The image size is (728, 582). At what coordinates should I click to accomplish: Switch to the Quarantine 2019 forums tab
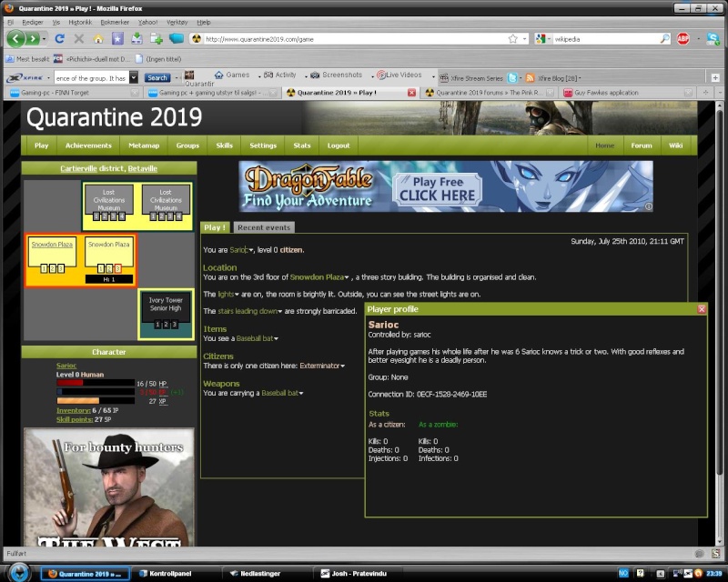point(490,93)
